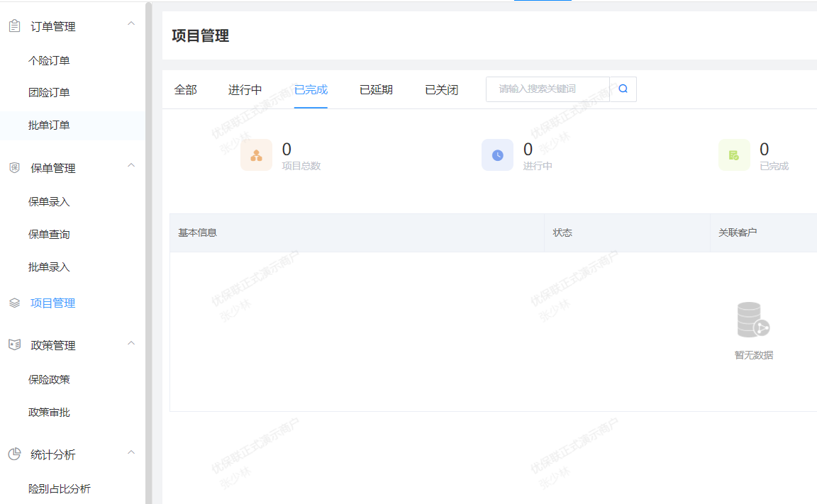
Task: Open 个险订单 in the sidebar
Action: coord(49,60)
